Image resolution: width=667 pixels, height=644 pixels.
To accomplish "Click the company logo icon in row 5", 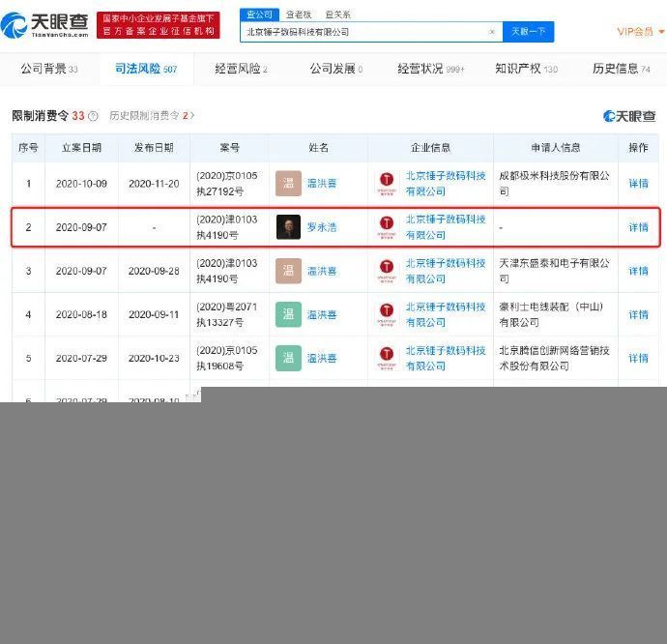I will click(x=387, y=358).
